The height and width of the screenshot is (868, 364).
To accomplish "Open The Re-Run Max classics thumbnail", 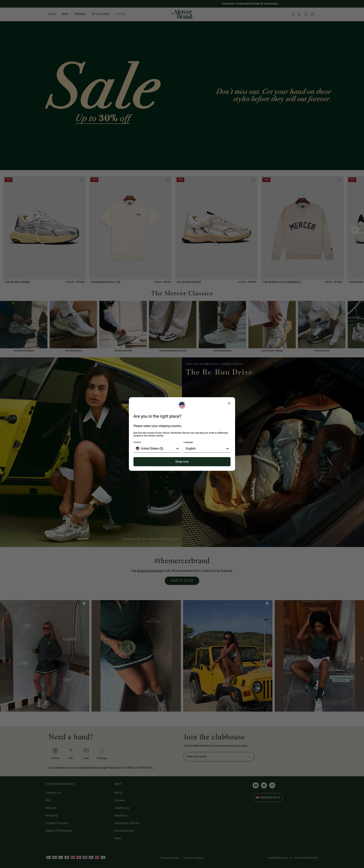I will [x=222, y=324].
